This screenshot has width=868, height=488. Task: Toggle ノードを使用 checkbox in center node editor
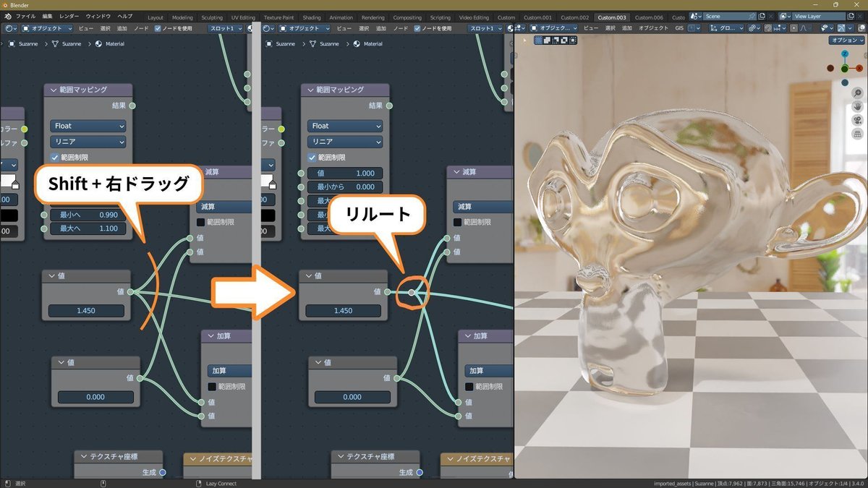pyautogui.click(x=418, y=28)
